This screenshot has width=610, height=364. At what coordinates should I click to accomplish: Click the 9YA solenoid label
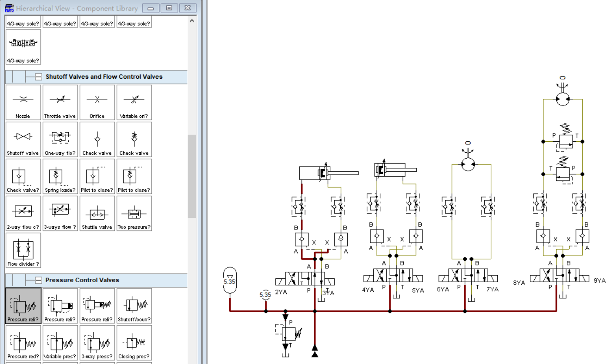coord(600,281)
